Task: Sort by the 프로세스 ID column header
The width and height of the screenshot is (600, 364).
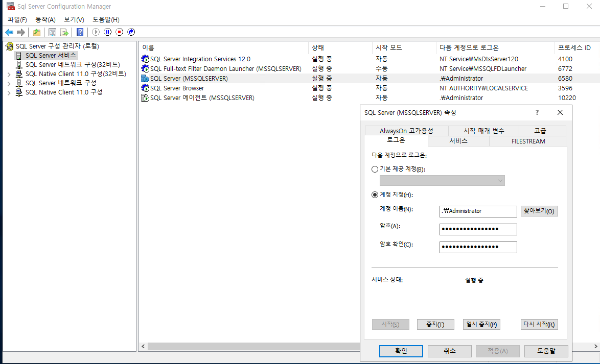Action: tap(576, 47)
